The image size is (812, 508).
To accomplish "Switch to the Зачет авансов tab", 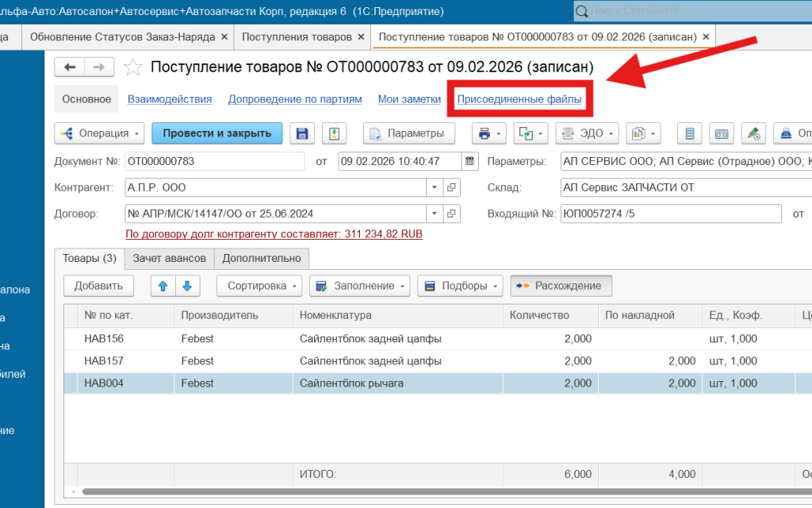I will click(170, 258).
